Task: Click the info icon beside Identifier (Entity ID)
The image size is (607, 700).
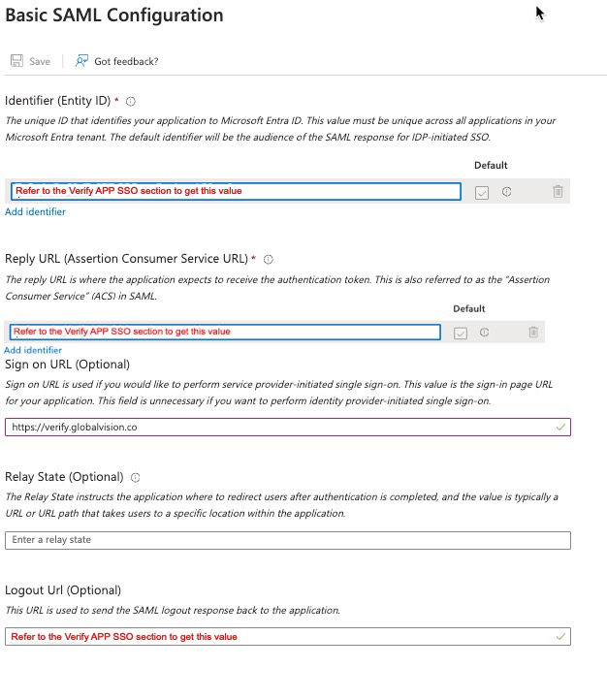Action: point(131,101)
